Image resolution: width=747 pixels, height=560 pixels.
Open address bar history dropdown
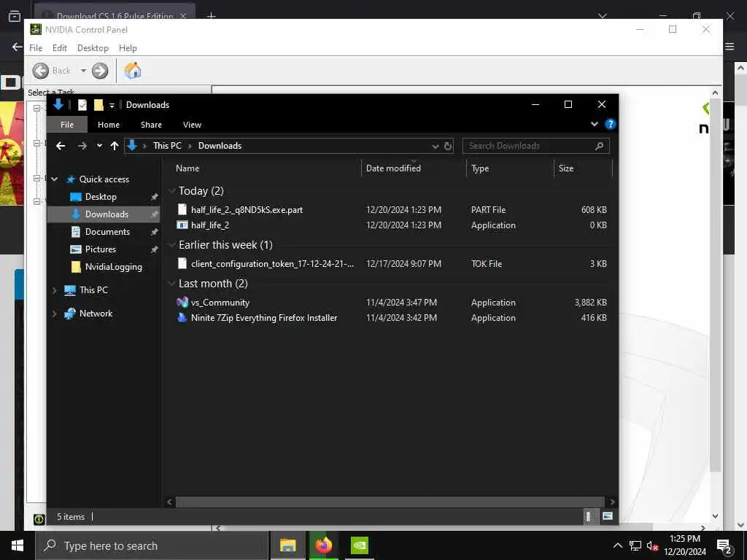click(435, 146)
